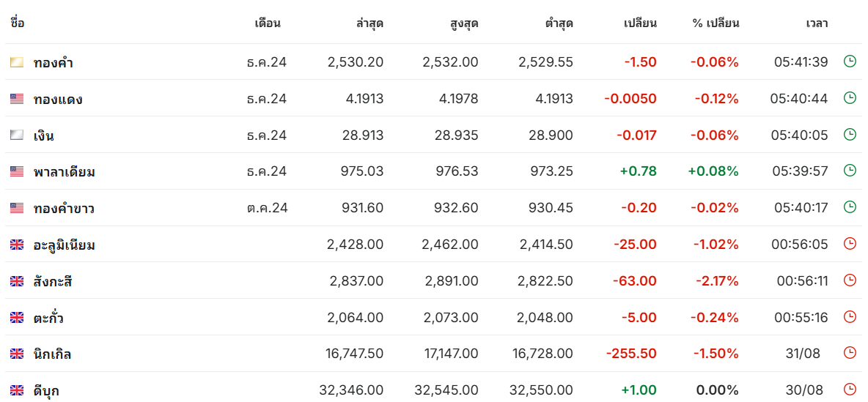Click the UK flag icon next to สังกะสี
This screenshot has height=402, width=868.
click(x=17, y=281)
